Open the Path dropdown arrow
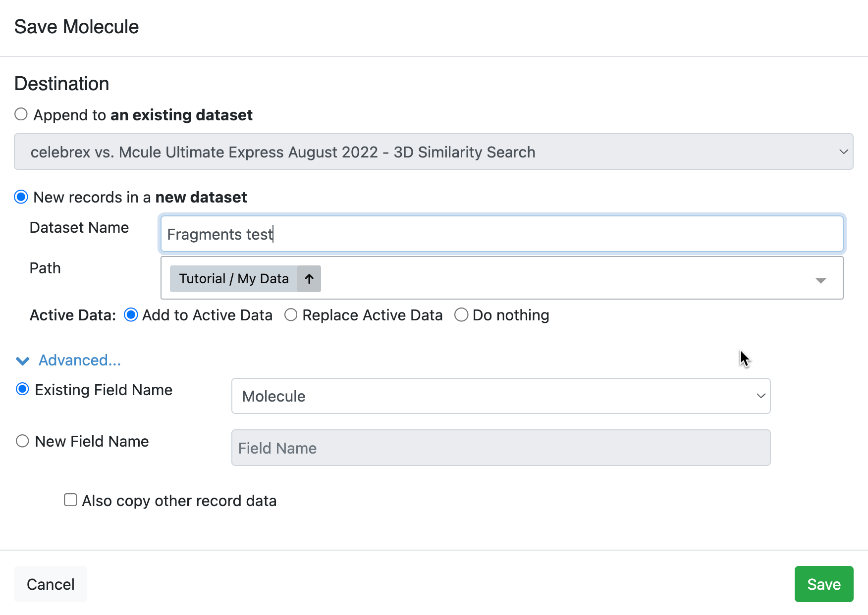The height and width of the screenshot is (615, 868). coord(820,280)
